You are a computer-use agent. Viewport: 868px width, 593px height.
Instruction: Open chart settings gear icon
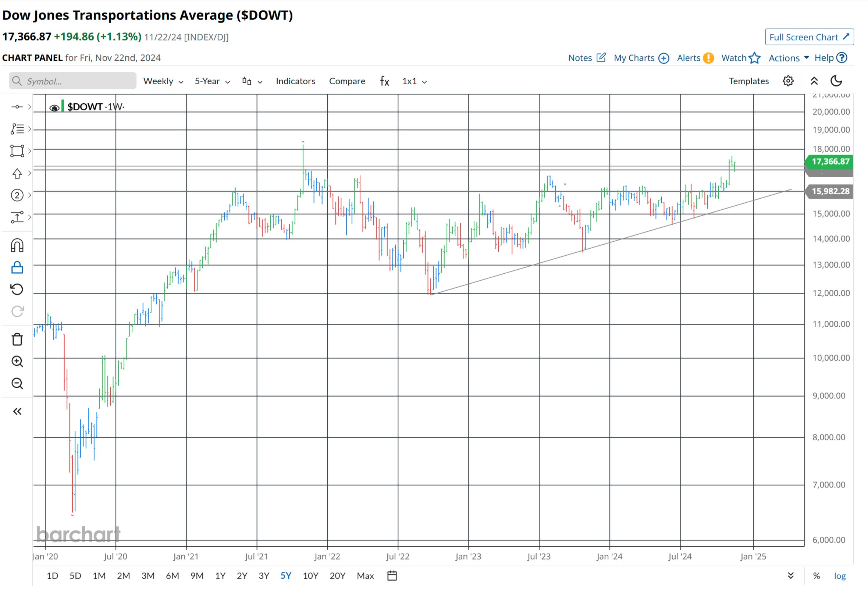(788, 81)
